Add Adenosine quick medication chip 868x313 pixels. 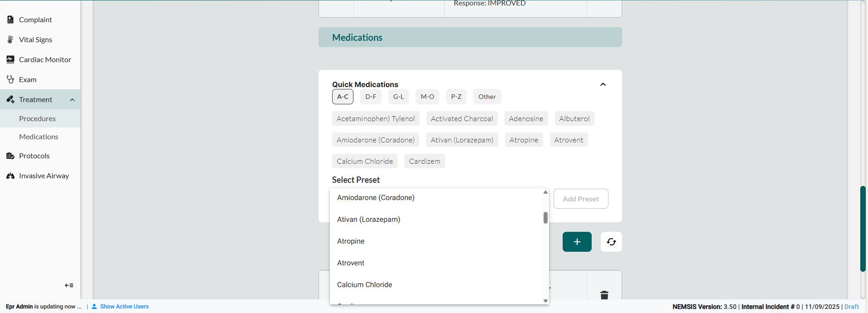(x=525, y=118)
